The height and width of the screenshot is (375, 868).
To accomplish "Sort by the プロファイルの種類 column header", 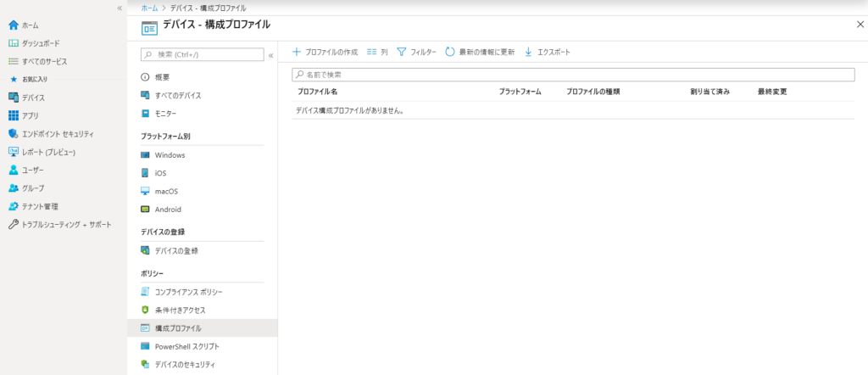I will 593,92.
